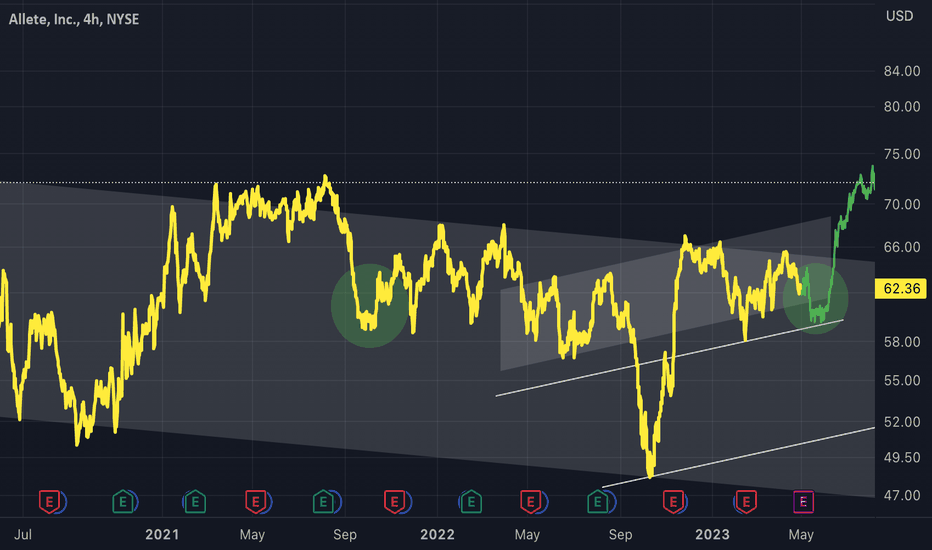932x550 pixels.
Task: Click the red earnings marker above Jul
Action: 50,502
